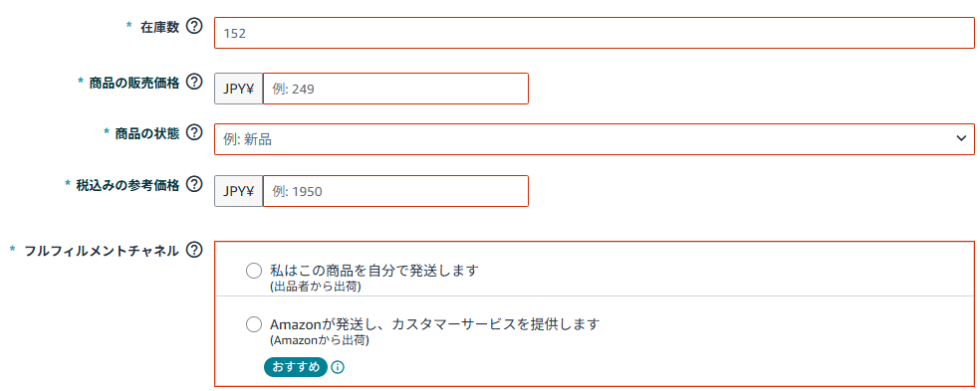
Task: Click info icon beside おすすめ badge
Action: click(x=338, y=367)
